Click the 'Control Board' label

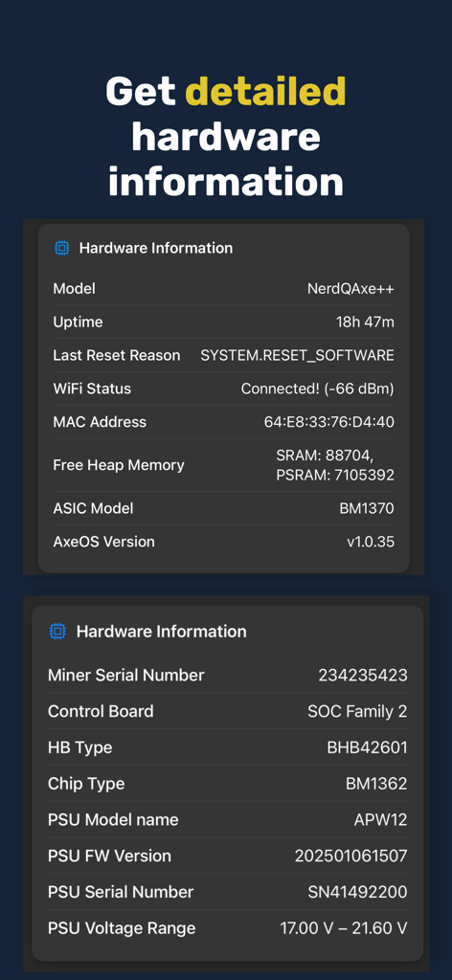click(100, 711)
